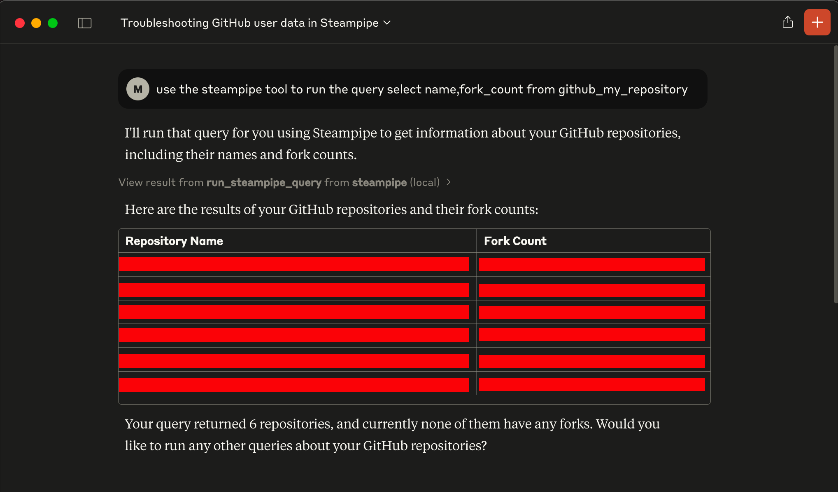Screen dimensions: 838x492
Task: Click the "Here are the results" text line
Action: 331,210
